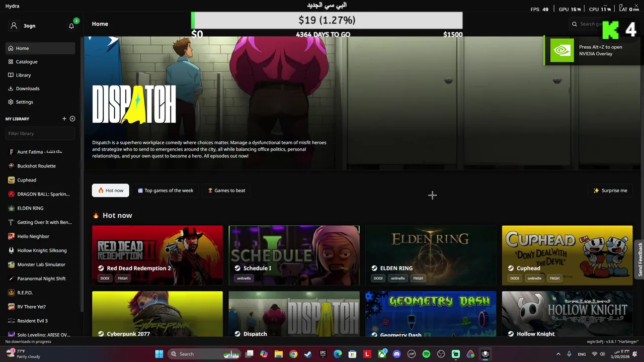Image resolution: width=644 pixels, height=362 pixels.
Task: Open ELDEN RING in the library list
Action: [40, 208]
